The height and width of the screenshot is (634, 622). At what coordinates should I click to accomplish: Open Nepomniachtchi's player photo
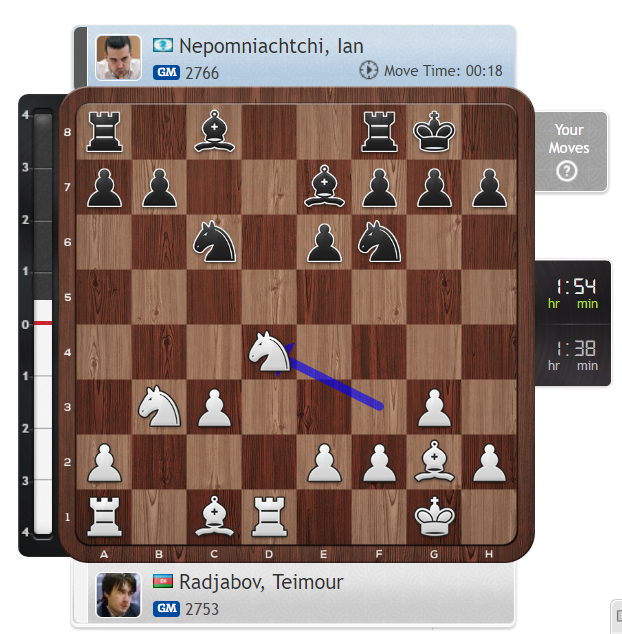click(118, 57)
